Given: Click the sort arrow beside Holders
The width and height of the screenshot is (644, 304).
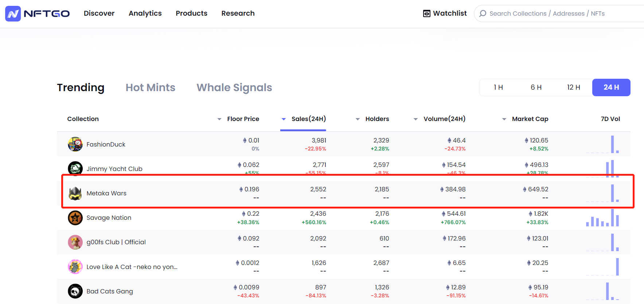Looking at the screenshot, I should 358,119.
